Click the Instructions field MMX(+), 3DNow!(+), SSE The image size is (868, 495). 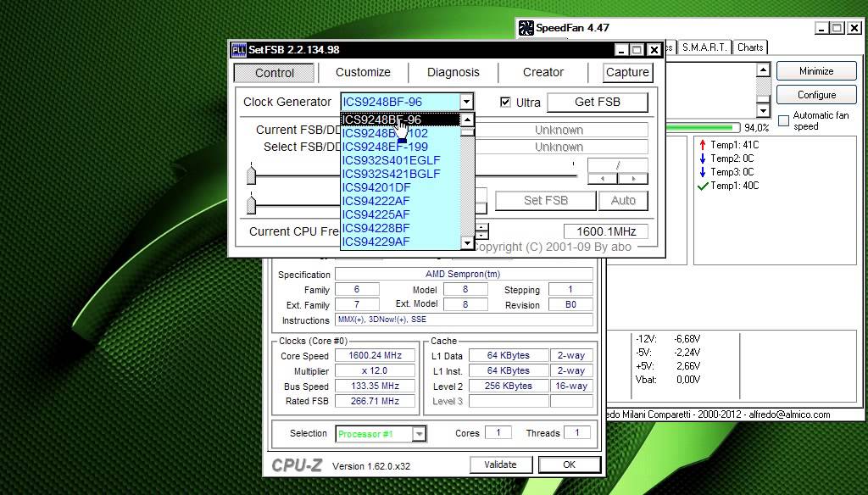click(x=464, y=320)
